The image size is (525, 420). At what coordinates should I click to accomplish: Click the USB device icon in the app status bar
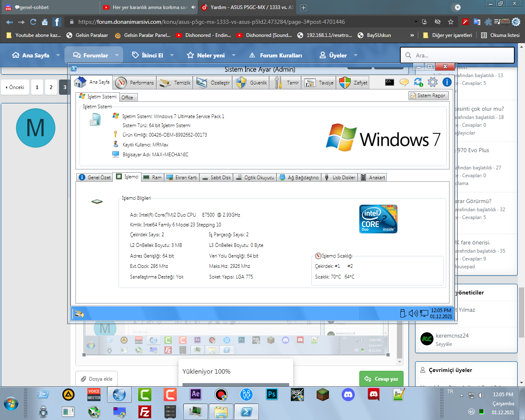pyautogui.click(x=403, y=313)
